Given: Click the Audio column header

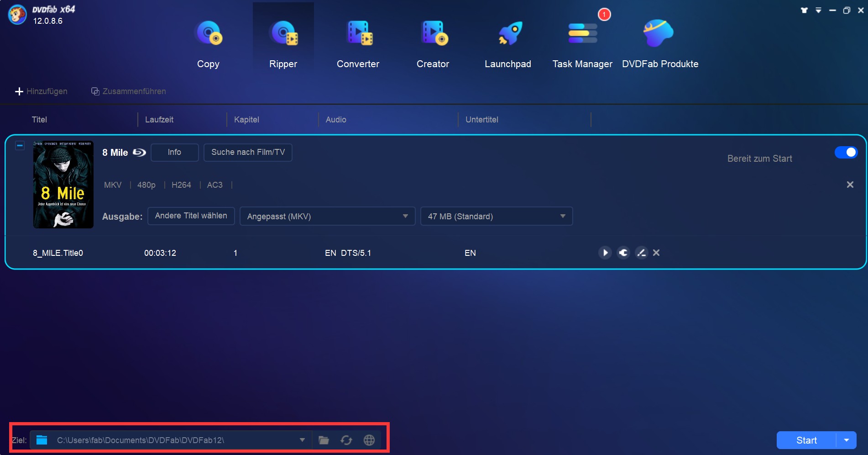Looking at the screenshot, I should 336,120.
